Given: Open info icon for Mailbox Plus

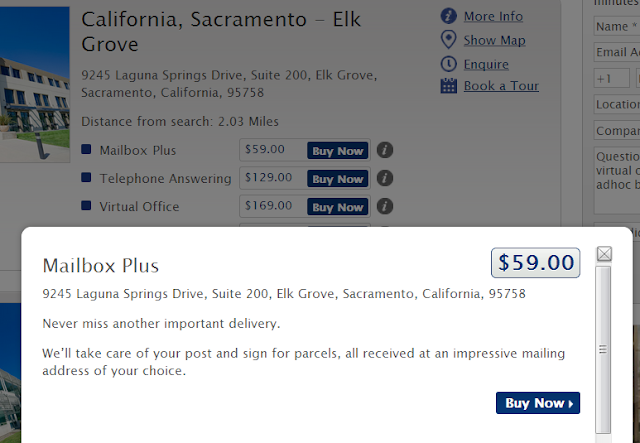Looking at the screenshot, I should coord(385,150).
